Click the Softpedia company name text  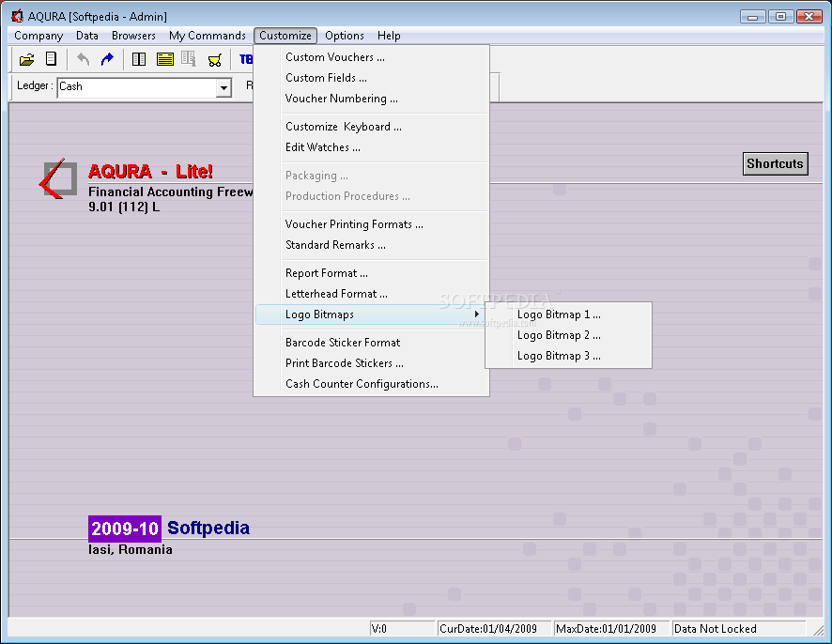pyautogui.click(x=208, y=528)
